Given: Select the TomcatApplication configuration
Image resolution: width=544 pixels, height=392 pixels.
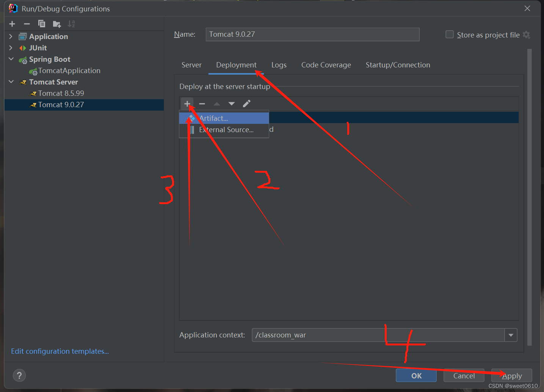Looking at the screenshot, I should (69, 70).
